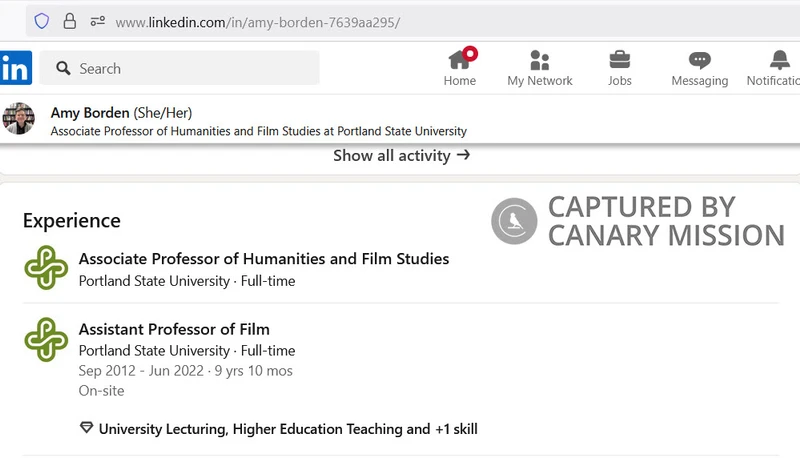800x458 pixels.
Task: Go to the Jobs section
Action: pos(619,68)
